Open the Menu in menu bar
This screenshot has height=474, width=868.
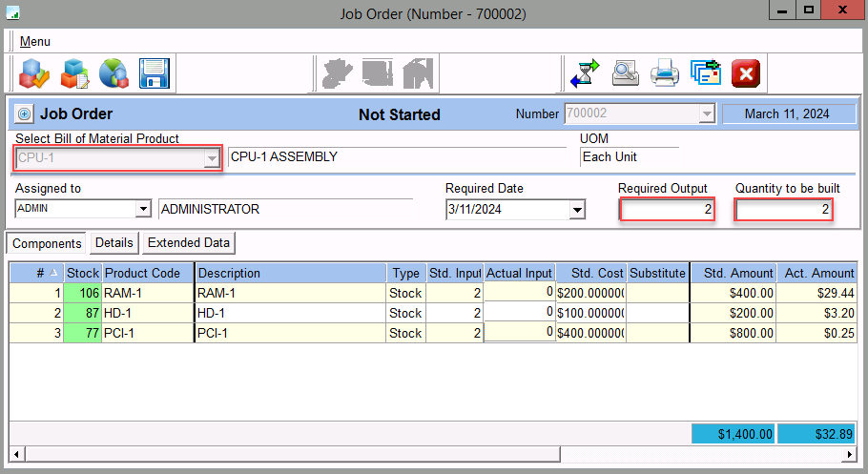coord(35,42)
